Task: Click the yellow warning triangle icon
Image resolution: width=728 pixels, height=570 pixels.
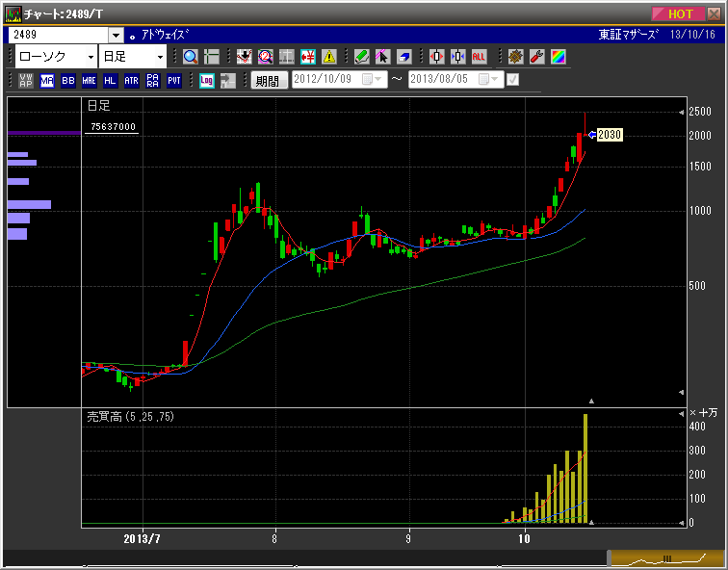Action: click(329, 57)
